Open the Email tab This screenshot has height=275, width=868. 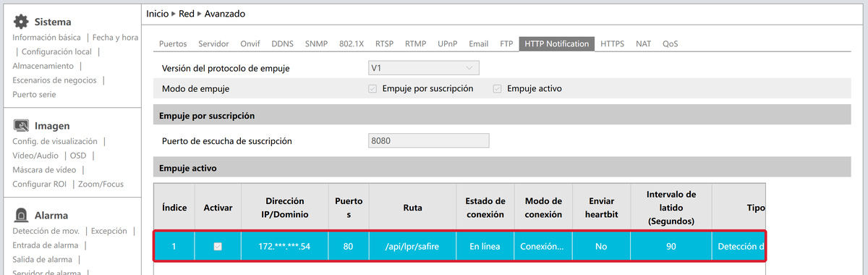point(478,44)
